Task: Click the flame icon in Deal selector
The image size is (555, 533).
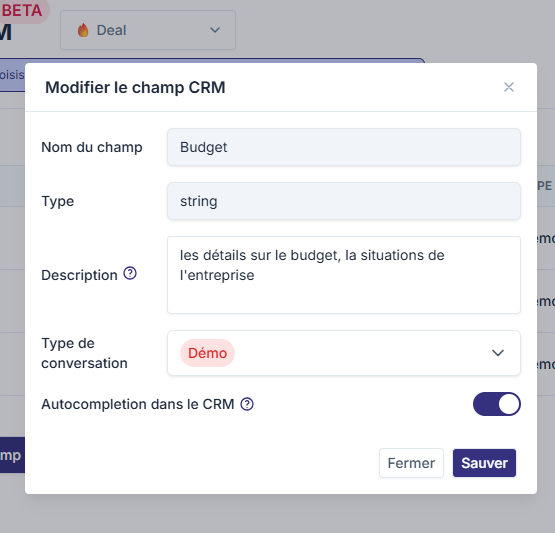Action: pyautogui.click(x=83, y=30)
